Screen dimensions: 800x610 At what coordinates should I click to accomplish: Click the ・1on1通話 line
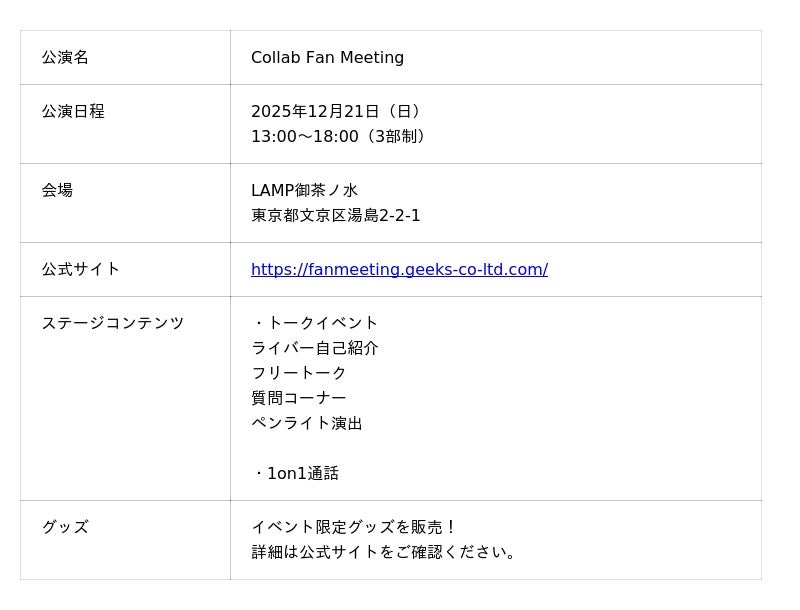click(x=296, y=473)
